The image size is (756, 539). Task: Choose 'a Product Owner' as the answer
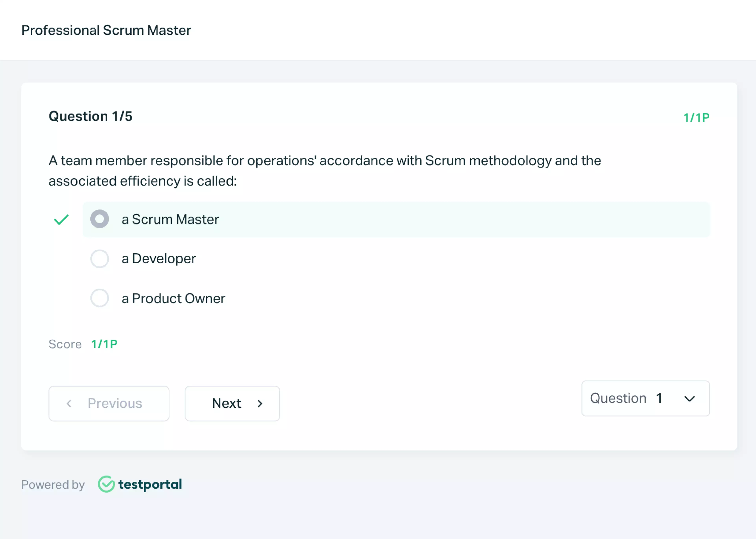click(99, 298)
